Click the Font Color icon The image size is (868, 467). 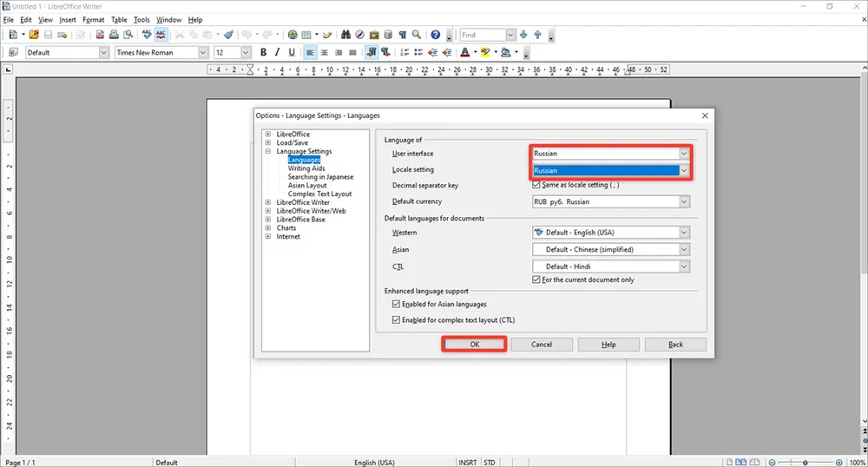point(465,53)
